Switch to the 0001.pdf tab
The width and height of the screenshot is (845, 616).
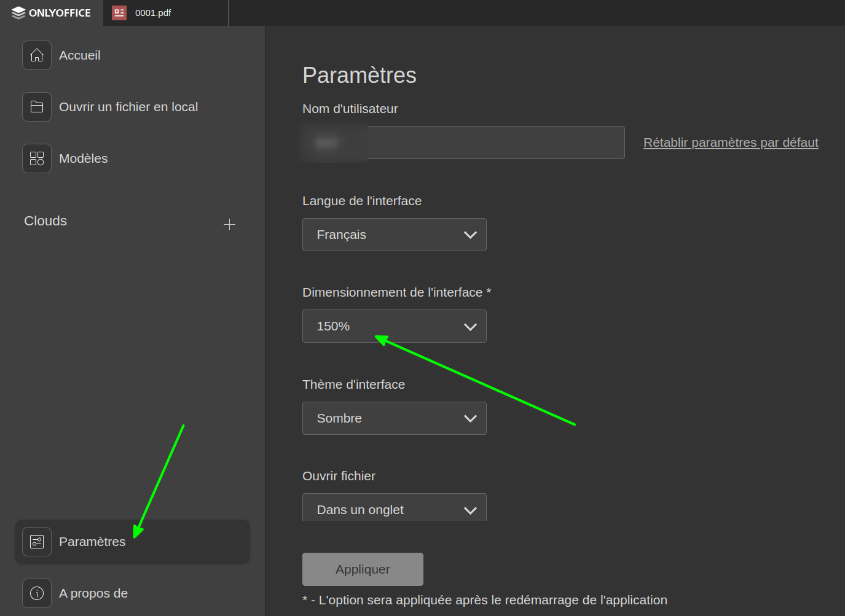[154, 13]
